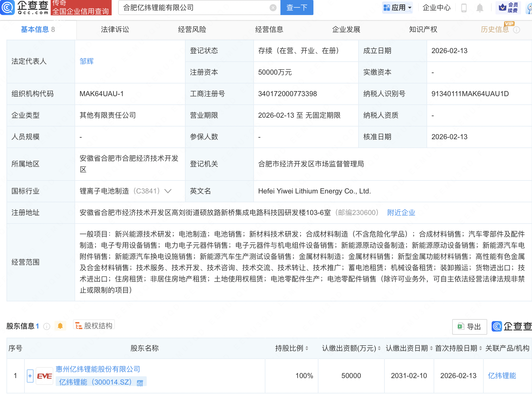Switch to the 知识产权 tab
Viewport: 532px width, 394px height.
423,29
